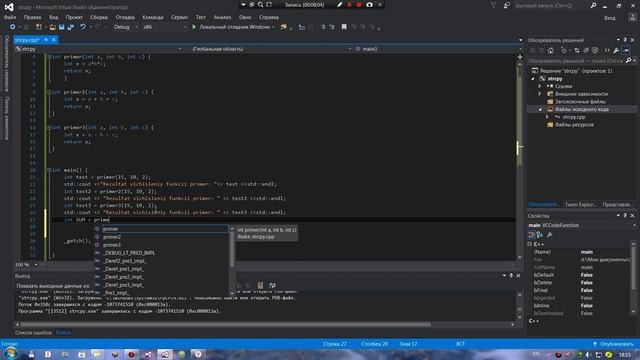This screenshot has width=640, height=360.
Task: Click Опубликовать in the status bar
Action: tap(613, 344)
